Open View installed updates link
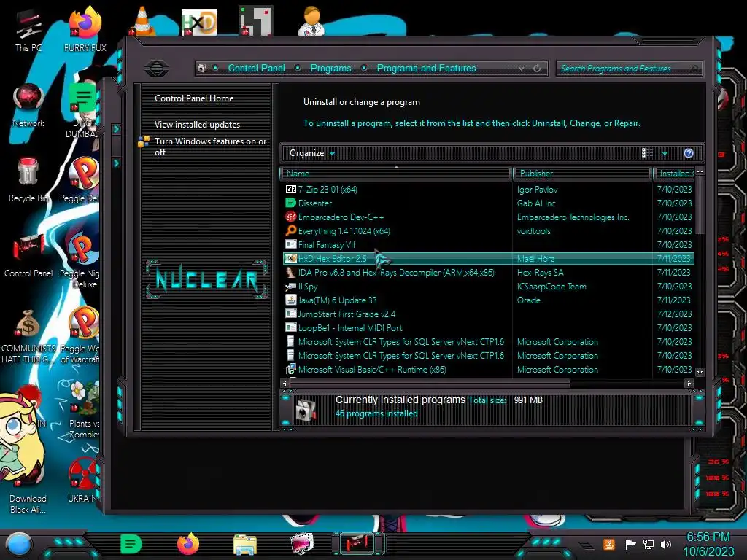Viewport: 747px width, 560px height. (x=197, y=125)
